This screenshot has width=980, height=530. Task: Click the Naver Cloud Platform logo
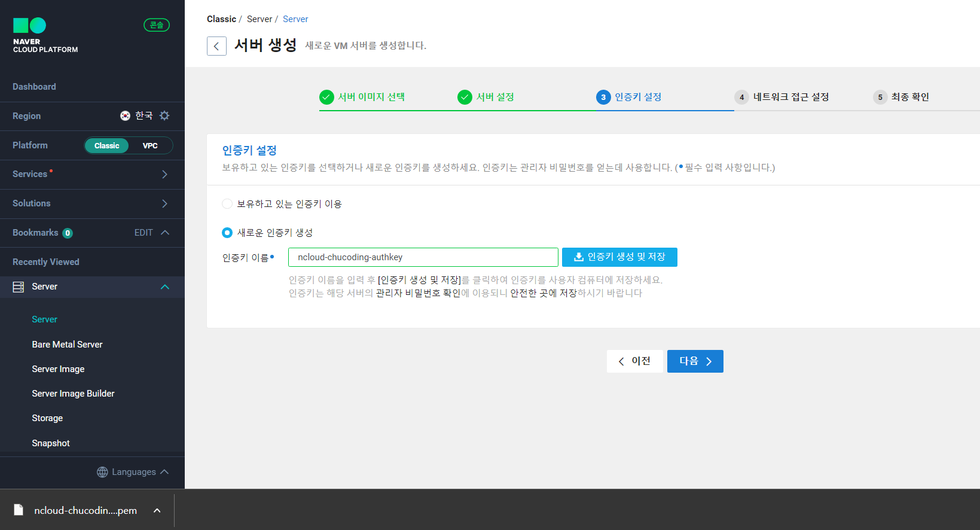tap(45, 35)
